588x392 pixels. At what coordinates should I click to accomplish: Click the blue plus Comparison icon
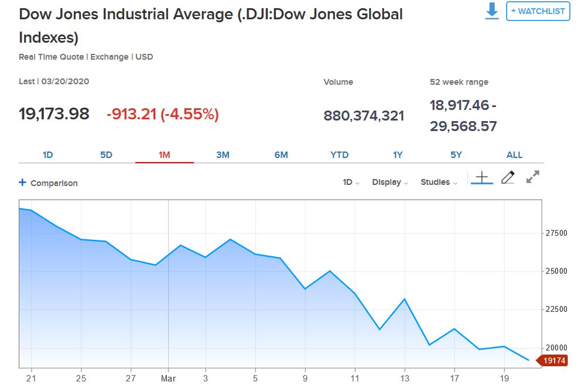(23, 183)
